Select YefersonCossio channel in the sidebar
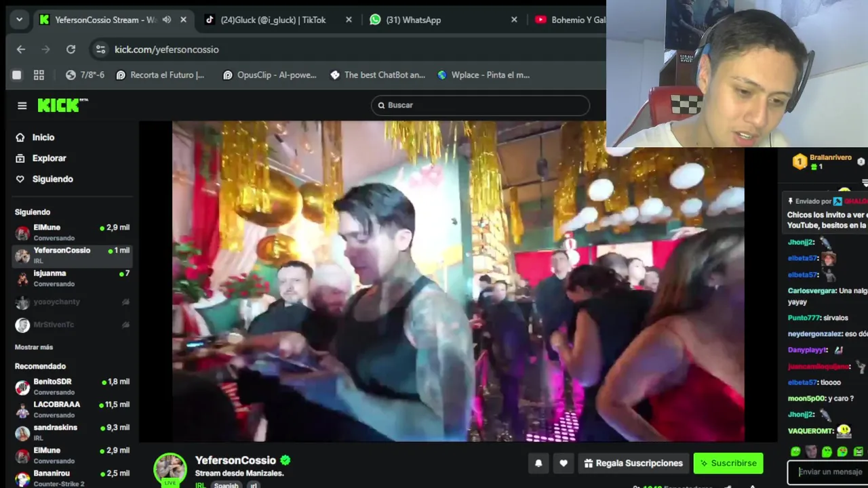This screenshot has height=488, width=868. (x=72, y=256)
